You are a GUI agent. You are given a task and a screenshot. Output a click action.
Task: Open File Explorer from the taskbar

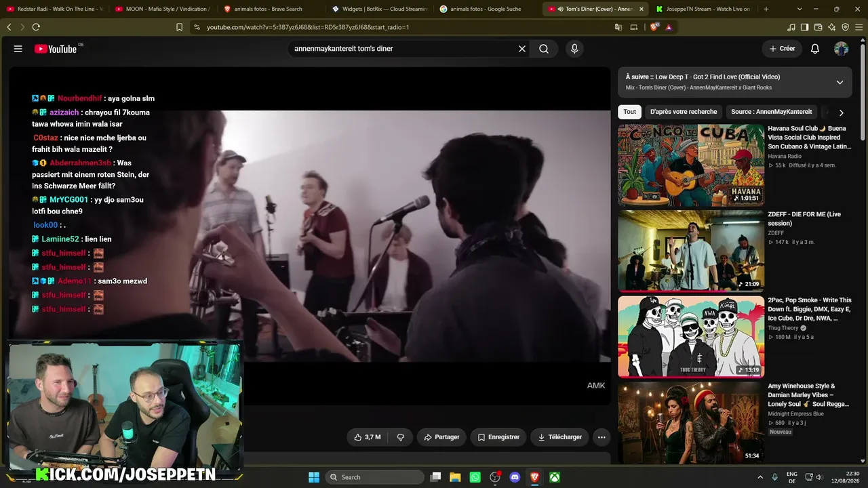[455, 477]
